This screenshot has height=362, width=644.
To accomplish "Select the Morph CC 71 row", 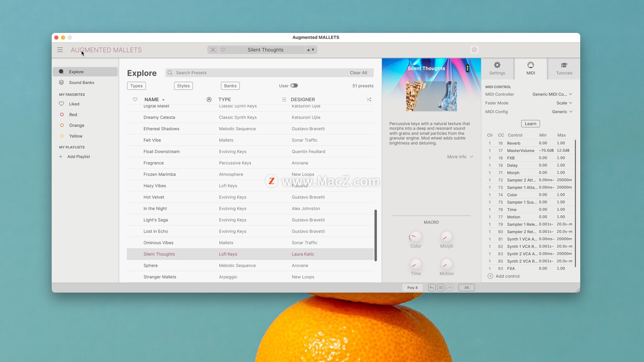I will click(530, 173).
